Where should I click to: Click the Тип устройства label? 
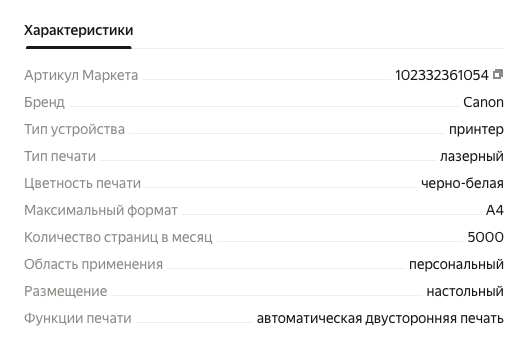[74, 129]
